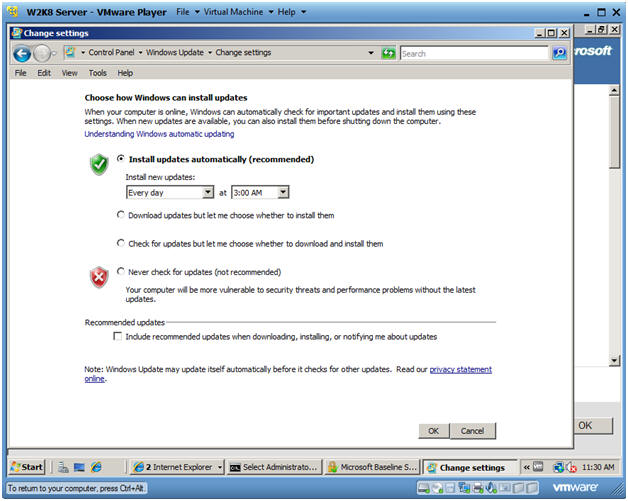Expand breadcrumb arrow after Windows Update

(x=210, y=53)
